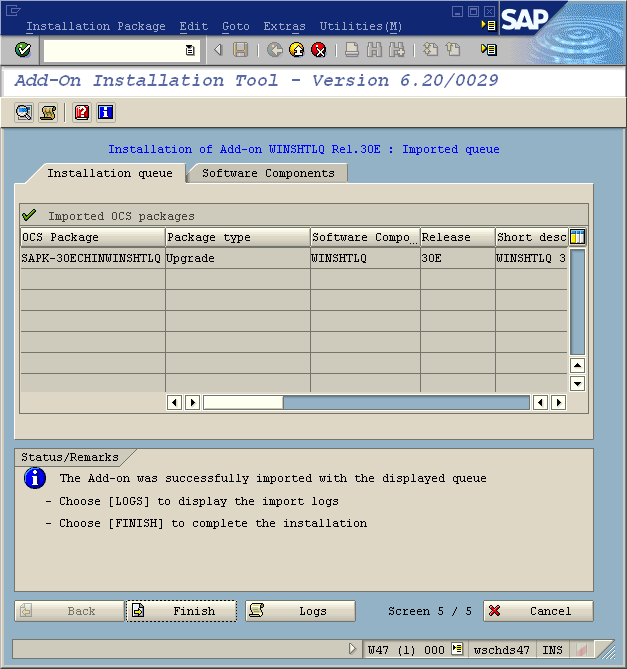Click the Cancel button
The width and height of the screenshot is (627, 669).
pyautogui.click(x=538, y=611)
